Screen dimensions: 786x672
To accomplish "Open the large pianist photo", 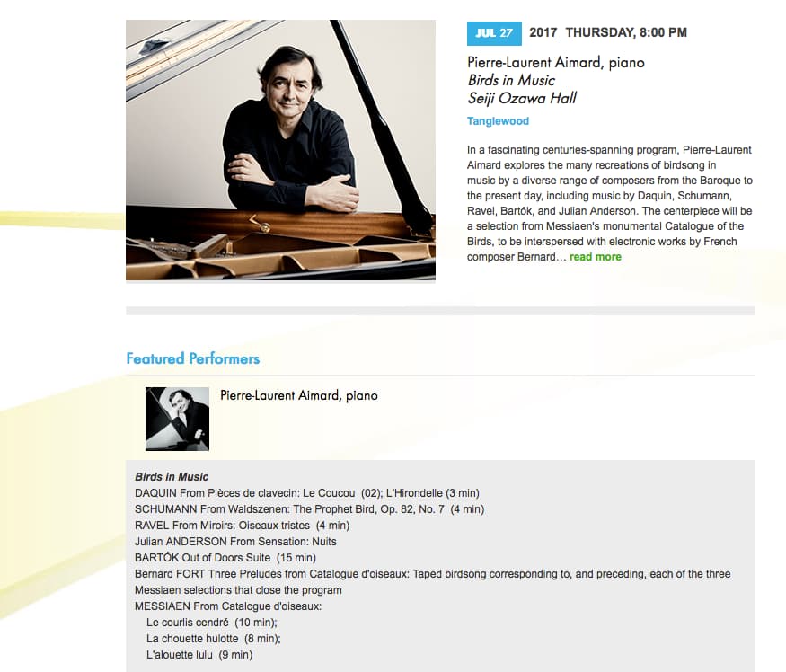I will (280, 150).
